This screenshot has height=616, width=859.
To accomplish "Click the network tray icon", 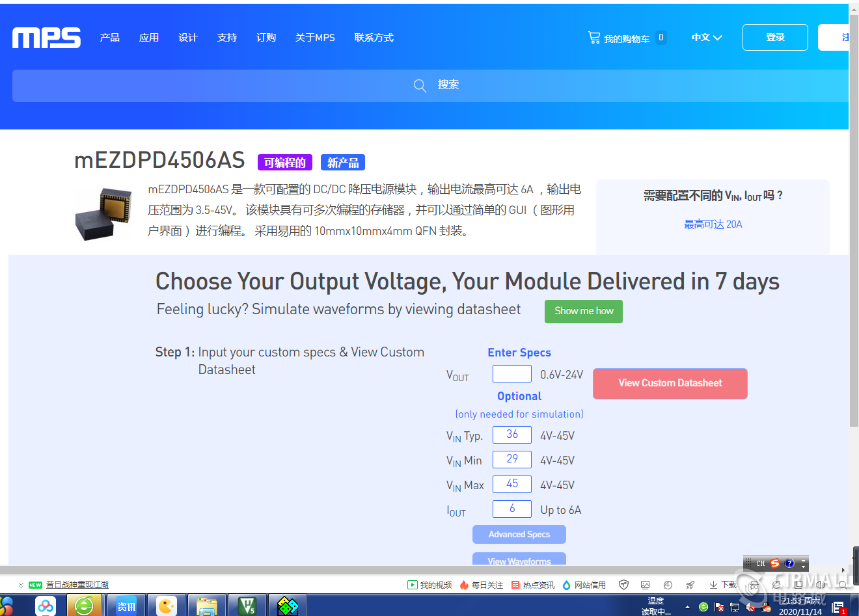I will [735, 608].
